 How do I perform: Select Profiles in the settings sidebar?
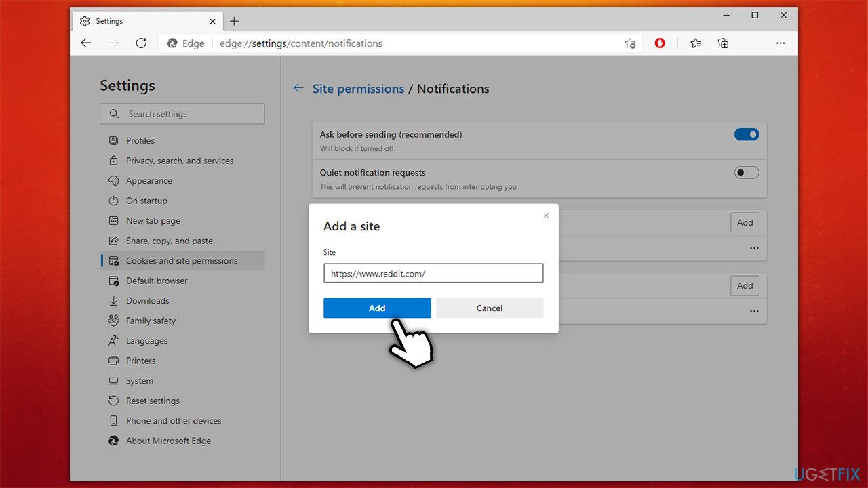[140, 140]
